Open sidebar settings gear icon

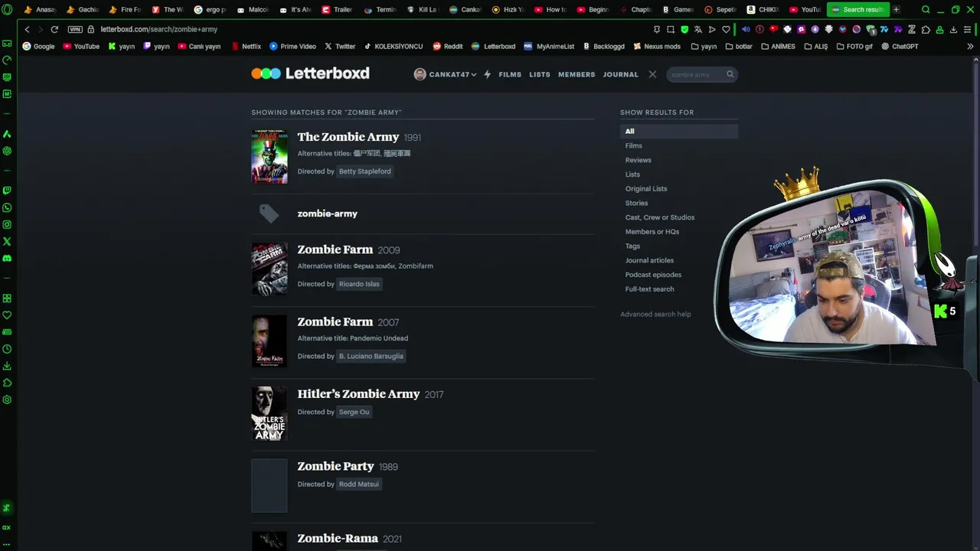tap(7, 399)
